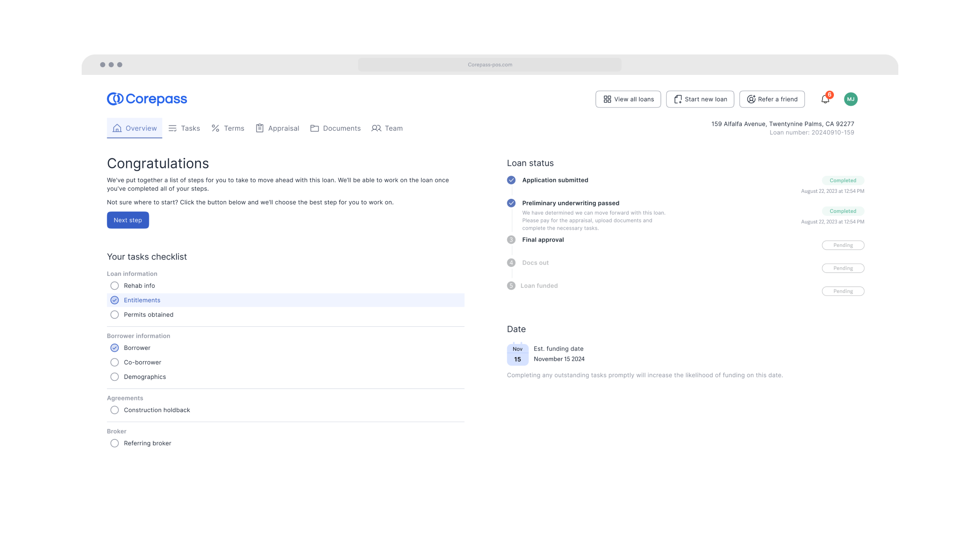Click the grid icon in View all loans
Viewport: 980px width, 546px height.
coord(607,99)
